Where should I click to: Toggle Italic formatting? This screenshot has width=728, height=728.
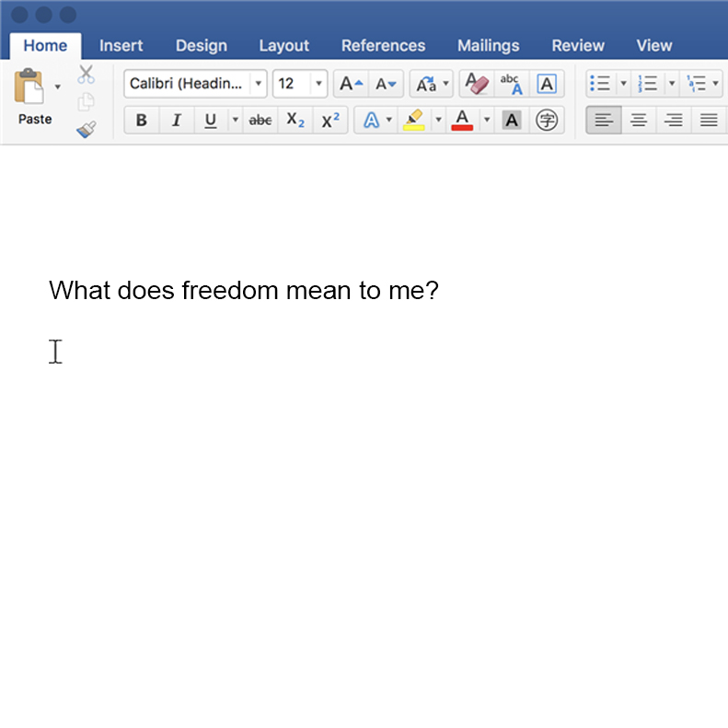click(177, 121)
